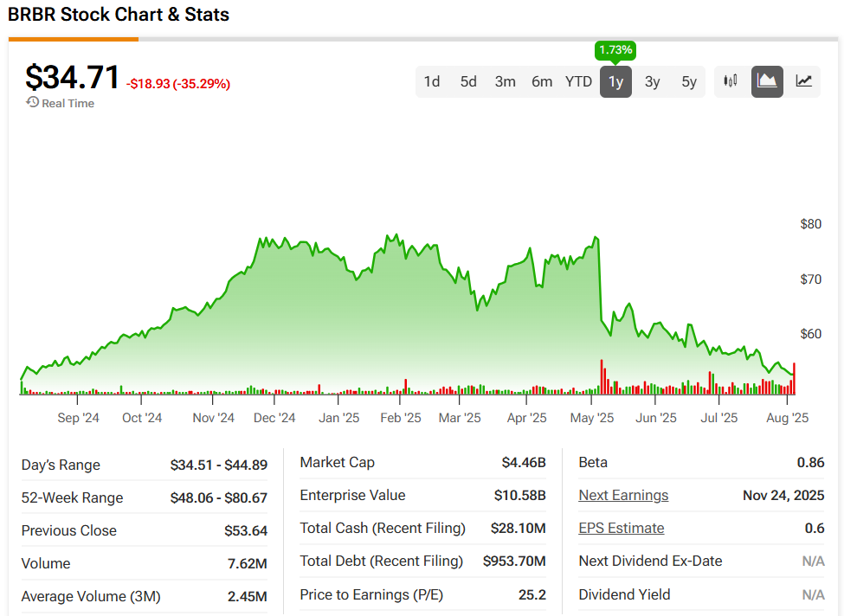
Task: Show year-to-date with YTD
Action: click(x=578, y=81)
